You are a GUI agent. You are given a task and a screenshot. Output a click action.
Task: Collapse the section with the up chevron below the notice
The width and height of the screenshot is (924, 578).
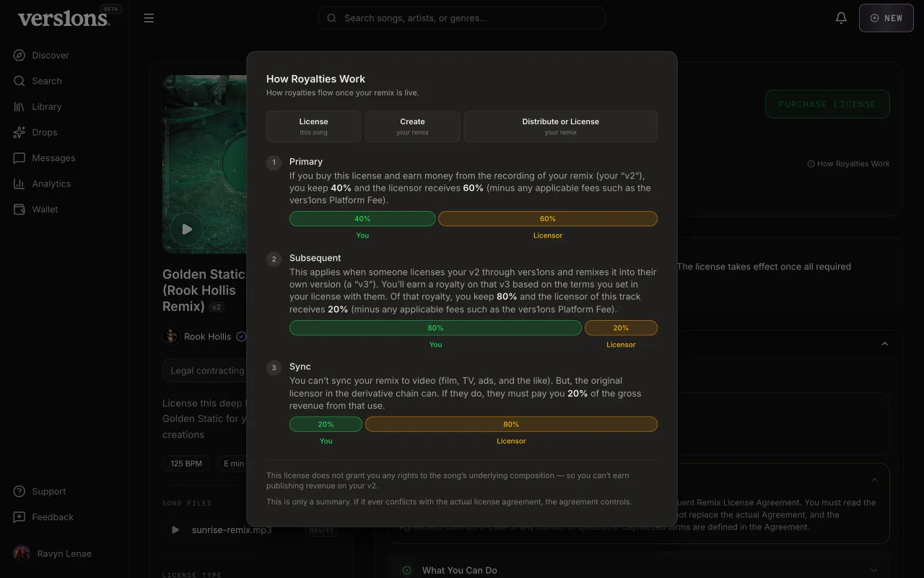click(884, 344)
